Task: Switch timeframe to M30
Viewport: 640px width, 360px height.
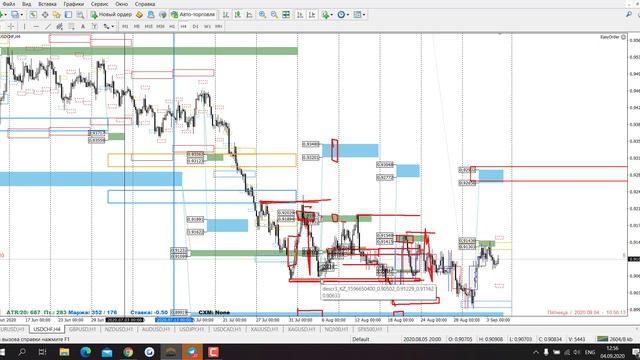Action: pos(160,26)
